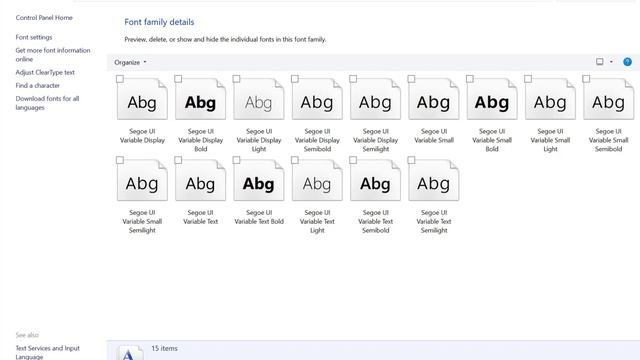
Task: Select the Segoe UI Variable Text Semibold font icon
Action: [x=376, y=180]
